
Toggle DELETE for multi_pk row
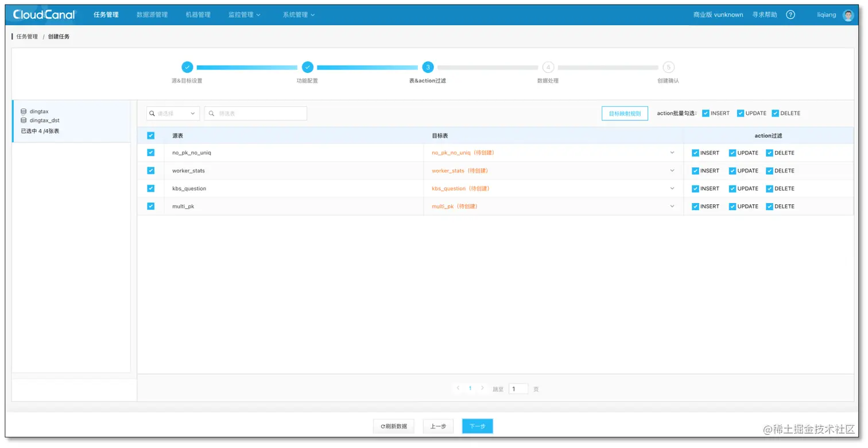(x=769, y=207)
